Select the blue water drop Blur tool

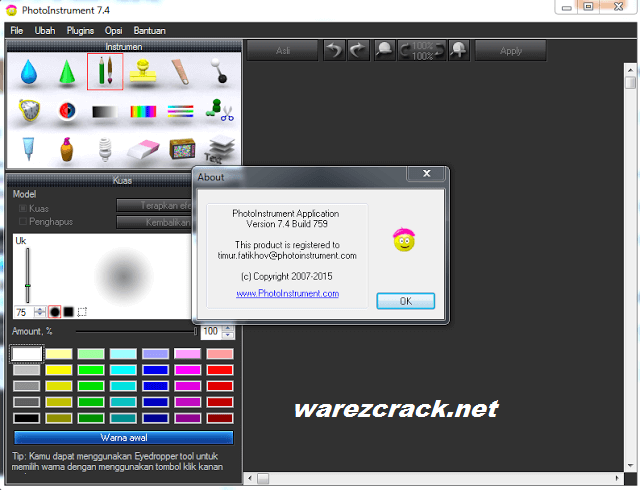click(29, 72)
